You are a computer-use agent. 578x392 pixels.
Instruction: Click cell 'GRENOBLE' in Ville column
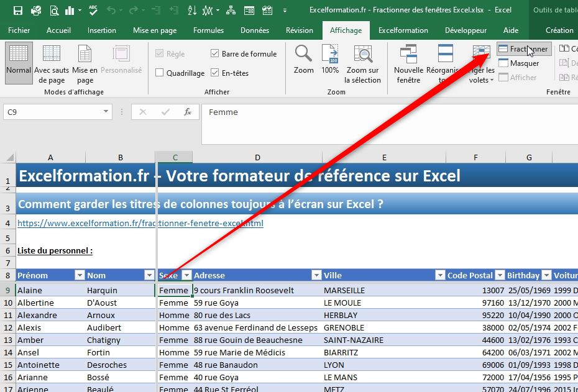tap(384, 327)
